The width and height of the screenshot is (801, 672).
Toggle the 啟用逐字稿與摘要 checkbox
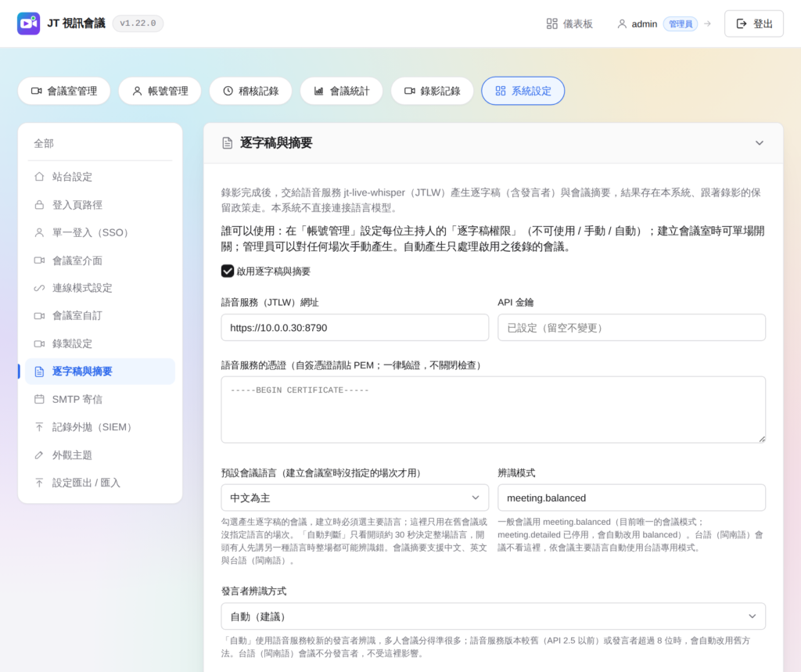point(228,271)
